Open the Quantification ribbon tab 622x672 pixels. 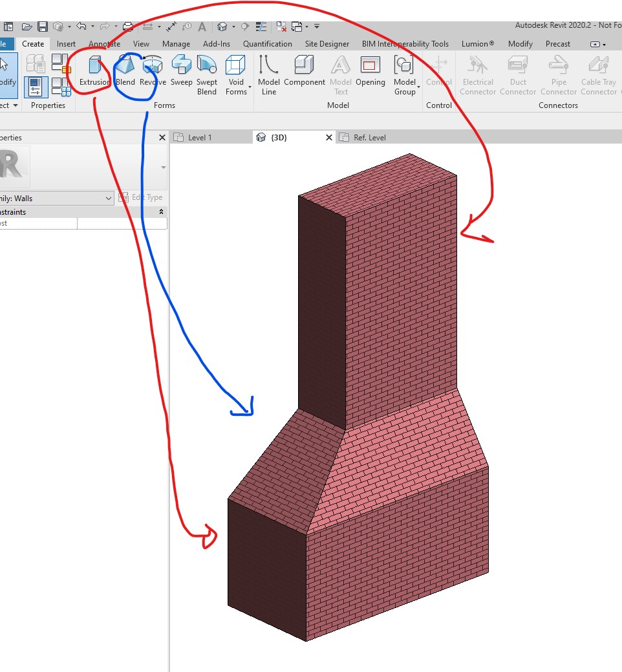coord(267,44)
